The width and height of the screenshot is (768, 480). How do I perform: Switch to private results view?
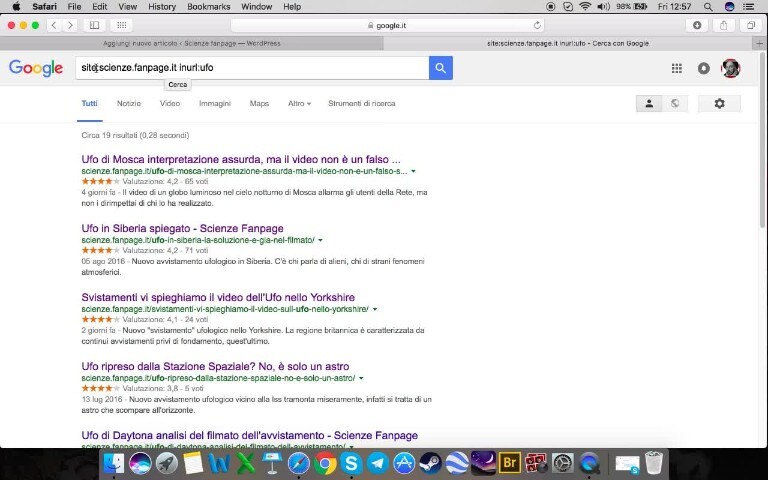(x=649, y=103)
